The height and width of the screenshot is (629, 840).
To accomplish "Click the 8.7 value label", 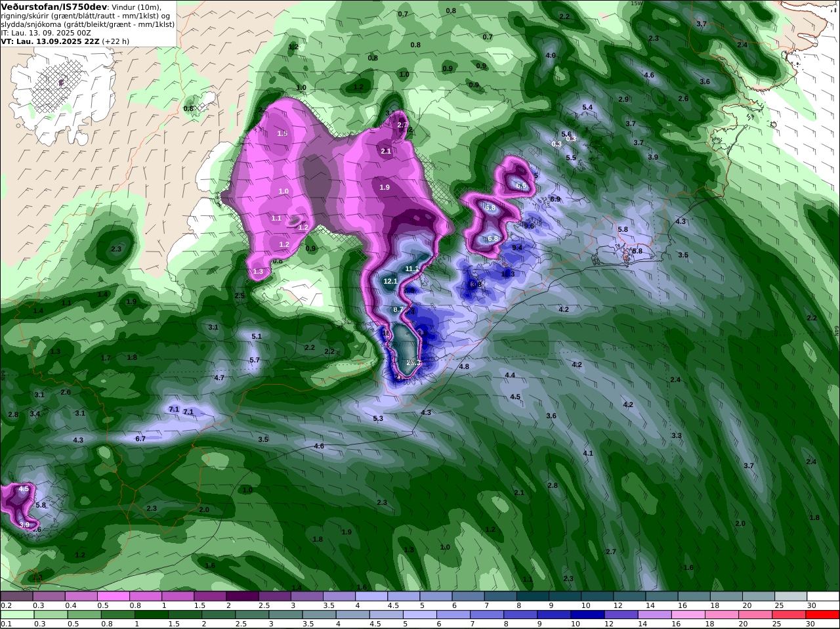I will 398,309.
